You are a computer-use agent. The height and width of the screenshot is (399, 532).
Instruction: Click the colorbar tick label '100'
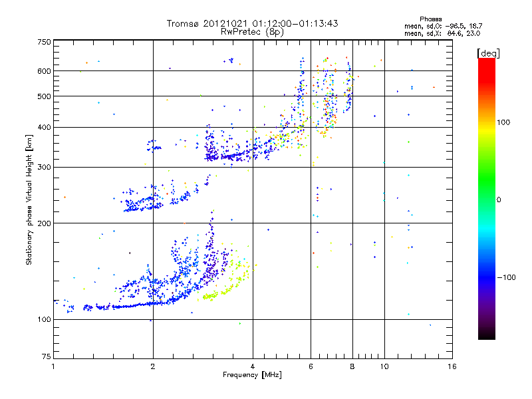tap(503, 122)
